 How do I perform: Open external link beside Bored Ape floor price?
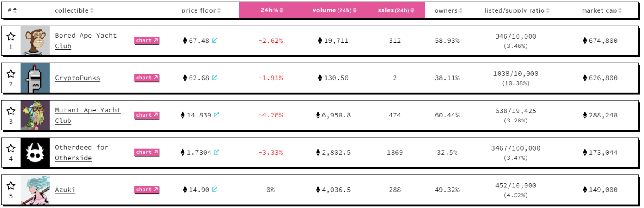pyautogui.click(x=214, y=41)
